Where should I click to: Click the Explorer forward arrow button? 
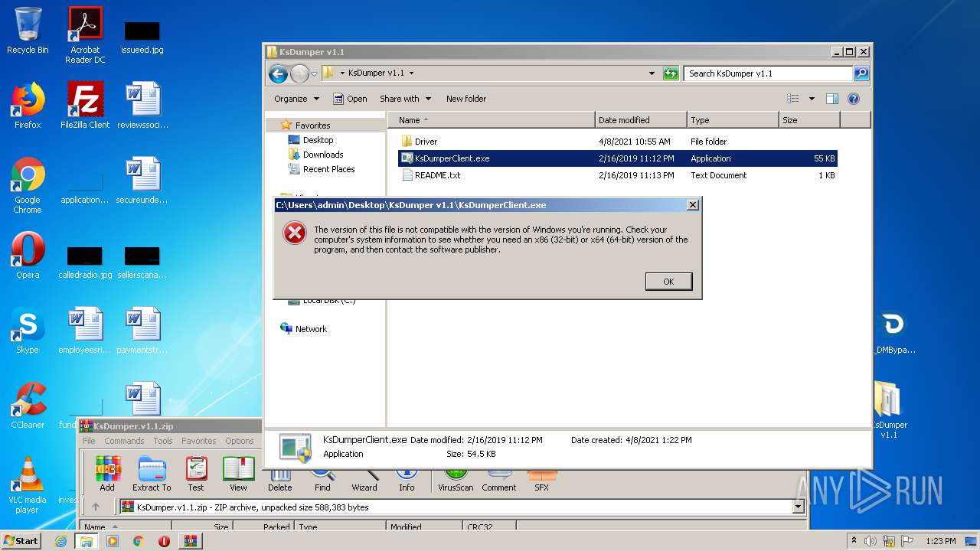(x=299, y=73)
